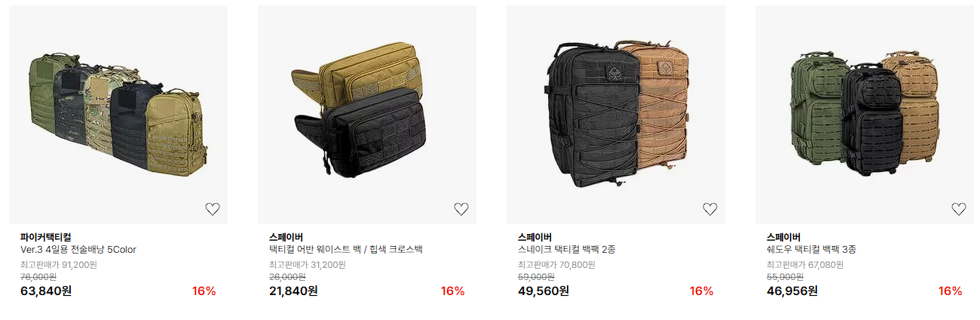
Task: Click the 스페이버 brand above the waist bag
Action: coord(286,237)
